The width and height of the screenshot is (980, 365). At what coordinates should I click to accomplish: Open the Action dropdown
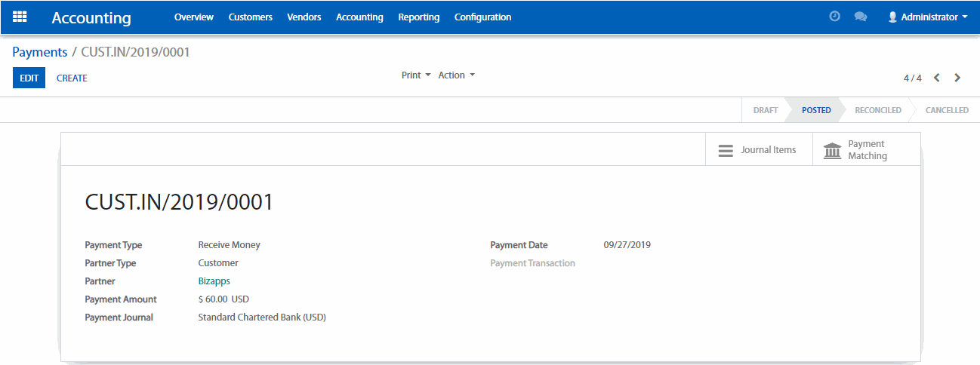coord(457,75)
